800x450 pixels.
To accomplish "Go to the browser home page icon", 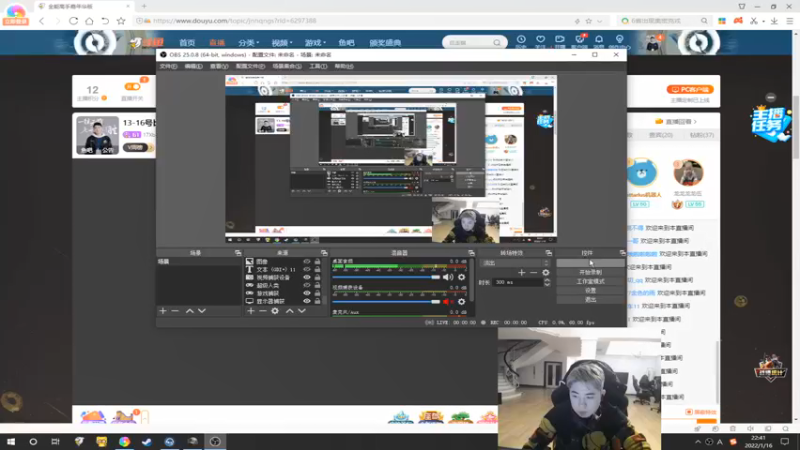I will [x=89, y=21].
